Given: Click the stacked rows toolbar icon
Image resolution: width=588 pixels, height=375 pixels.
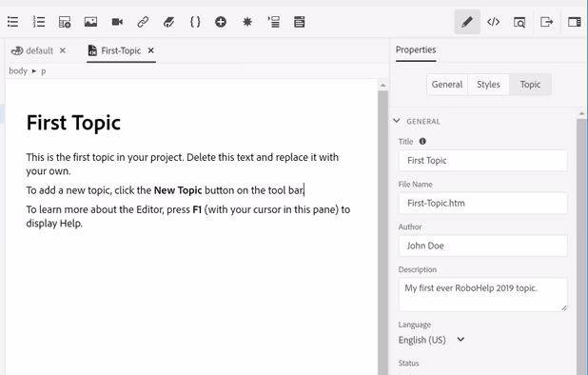Looking at the screenshot, I should tap(300, 22).
